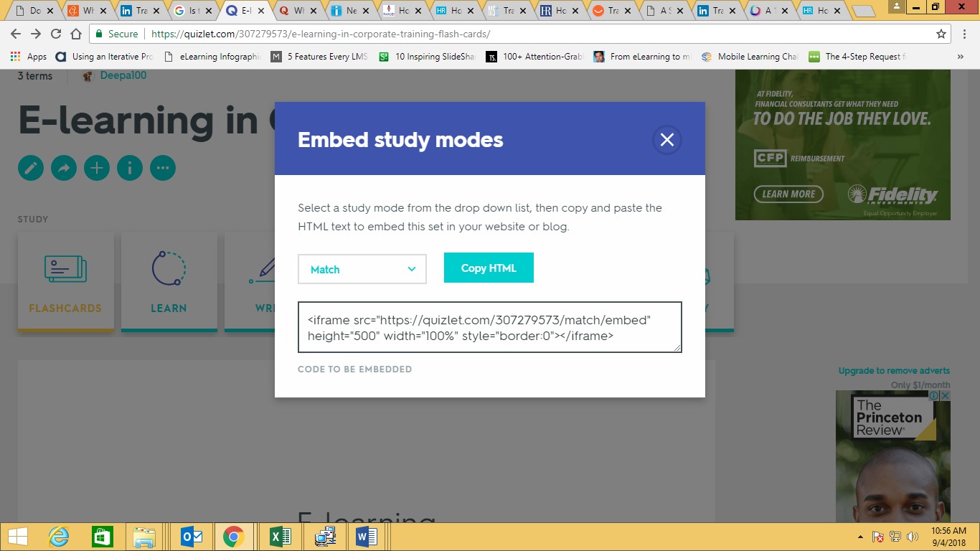This screenshot has width=980, height=551.
Task: Open the info icon below the set title
Action: [130, 167]
